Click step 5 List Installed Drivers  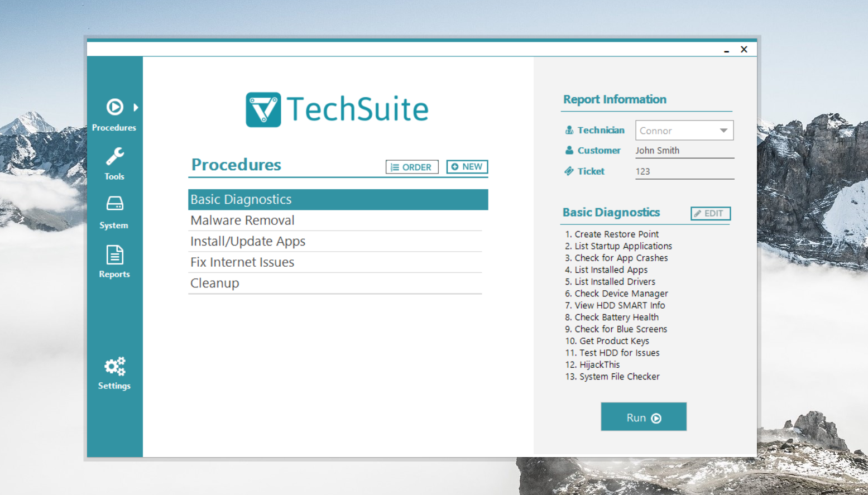pos(610,282)
